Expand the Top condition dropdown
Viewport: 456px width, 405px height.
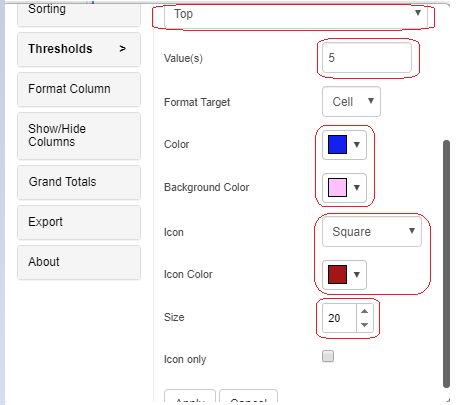[x=296, y=15]
